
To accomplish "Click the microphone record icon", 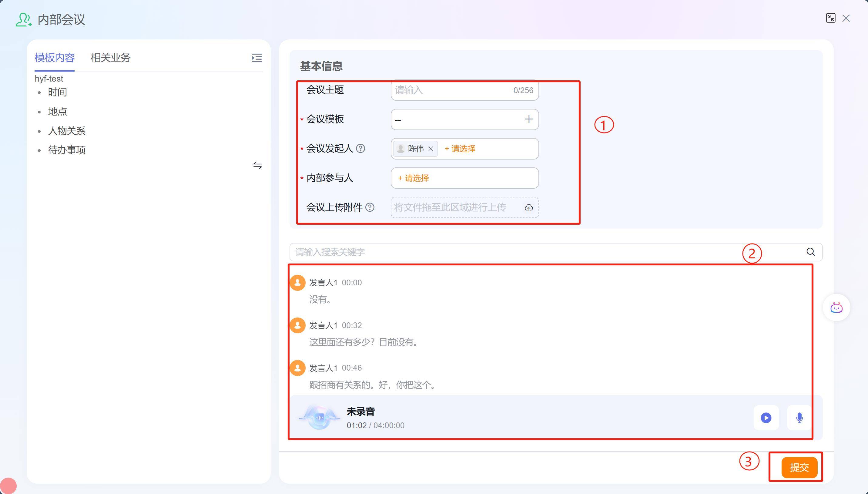I will point(799,418).
